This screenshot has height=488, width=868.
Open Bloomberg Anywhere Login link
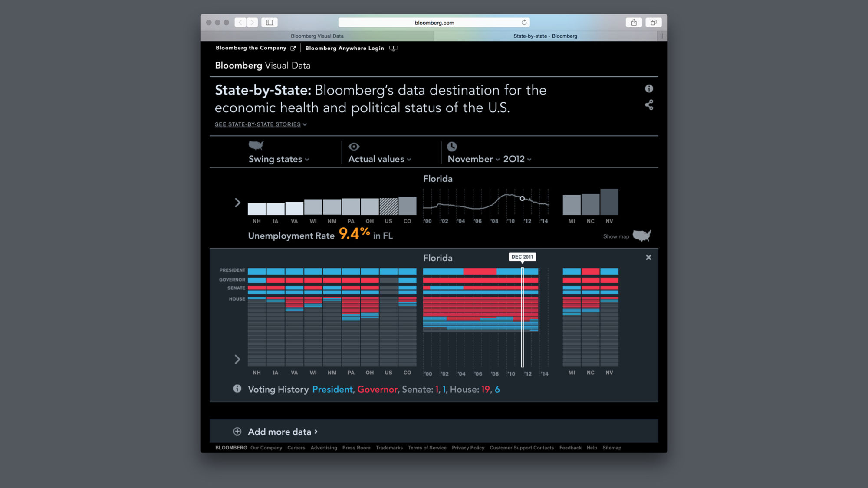click(x=345, y=48)
